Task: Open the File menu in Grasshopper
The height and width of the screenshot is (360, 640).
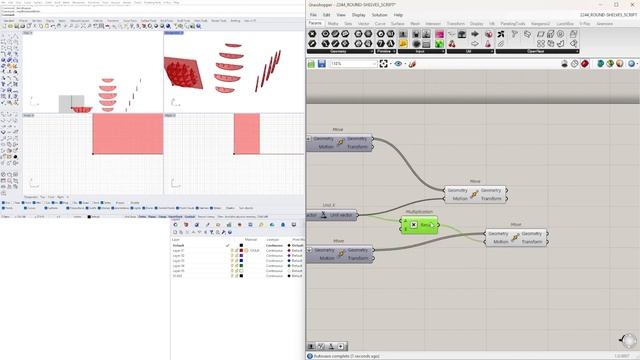Action: pos(313,15)
